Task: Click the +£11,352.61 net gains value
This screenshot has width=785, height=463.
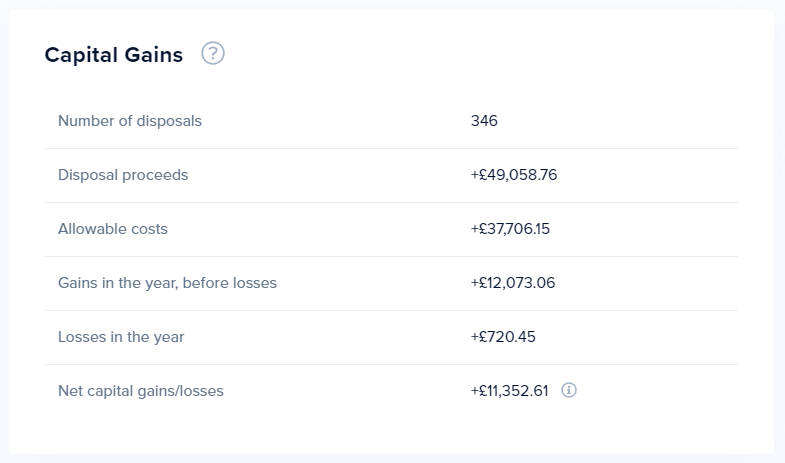Action: [x=510, y=391]
